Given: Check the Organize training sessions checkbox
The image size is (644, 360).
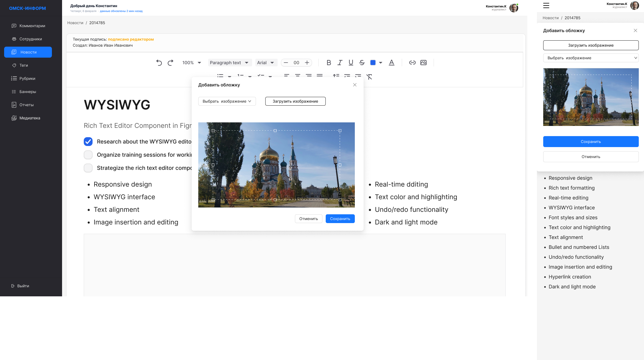Looking at the screenshot, I should tap(88, 155).
